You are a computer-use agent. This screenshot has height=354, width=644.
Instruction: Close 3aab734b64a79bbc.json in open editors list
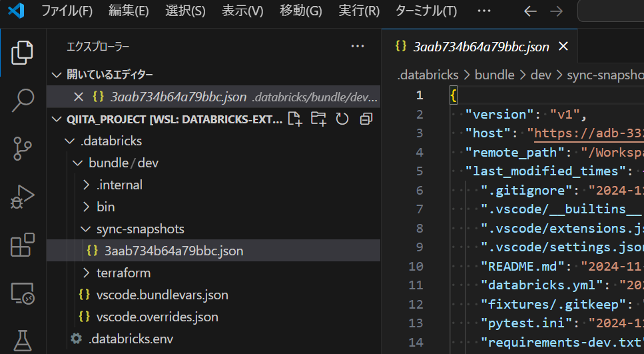(x=78, y=97)
